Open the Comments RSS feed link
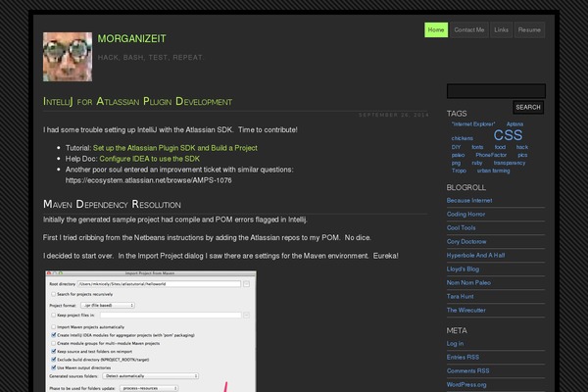 tap(467, 371)
